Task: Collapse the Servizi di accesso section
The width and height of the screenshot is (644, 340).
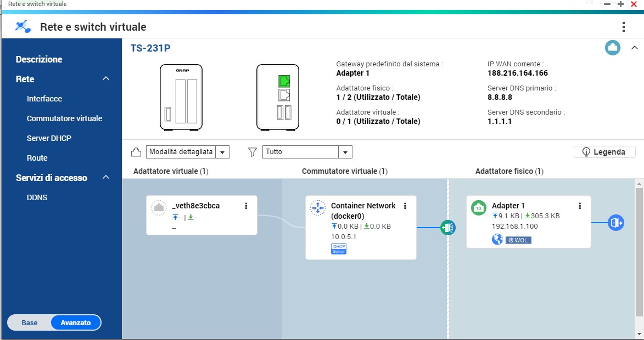Action: pyautogui.click(x=106, y=178)
